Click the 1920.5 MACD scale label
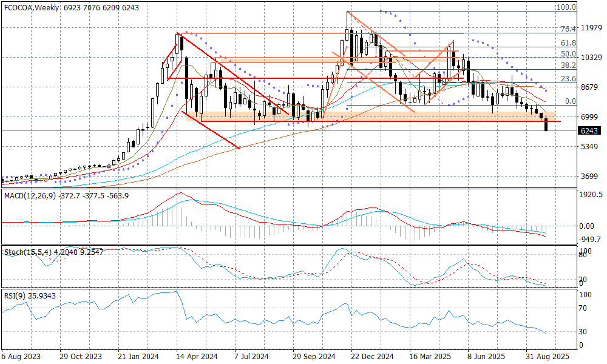The width and height of the screenshot is (607, 364). pos(591,195)
